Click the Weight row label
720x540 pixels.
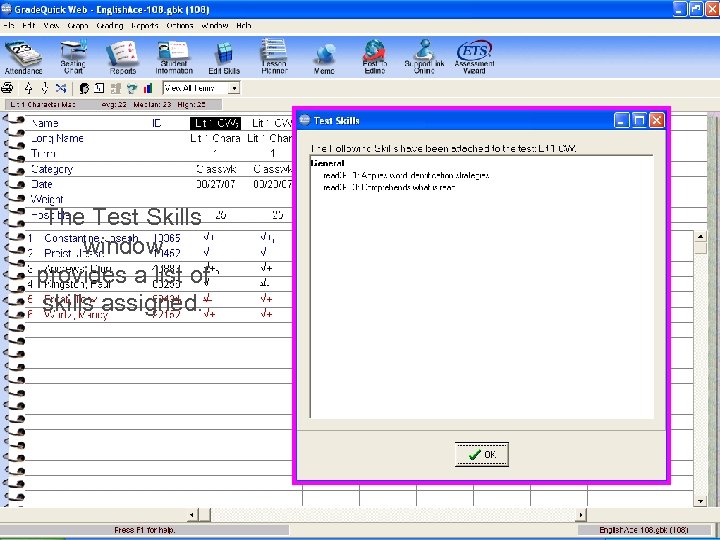[47, 199]
